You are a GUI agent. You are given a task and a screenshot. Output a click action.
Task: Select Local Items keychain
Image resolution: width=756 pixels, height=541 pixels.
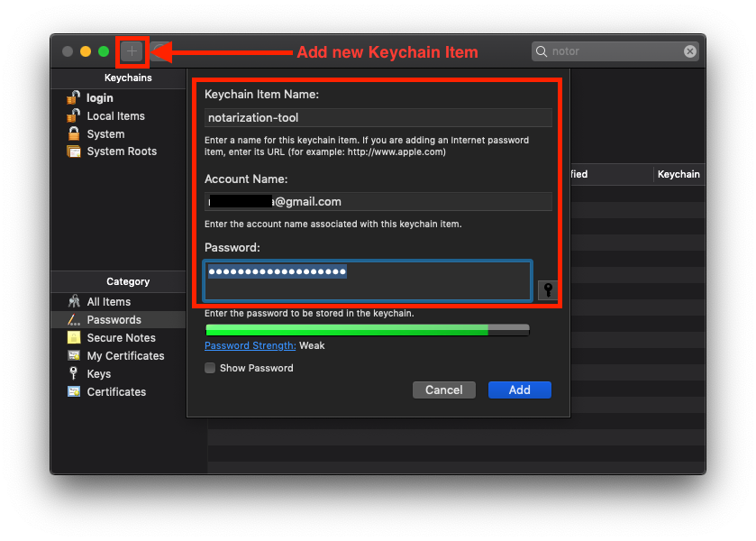coord(115,116)
